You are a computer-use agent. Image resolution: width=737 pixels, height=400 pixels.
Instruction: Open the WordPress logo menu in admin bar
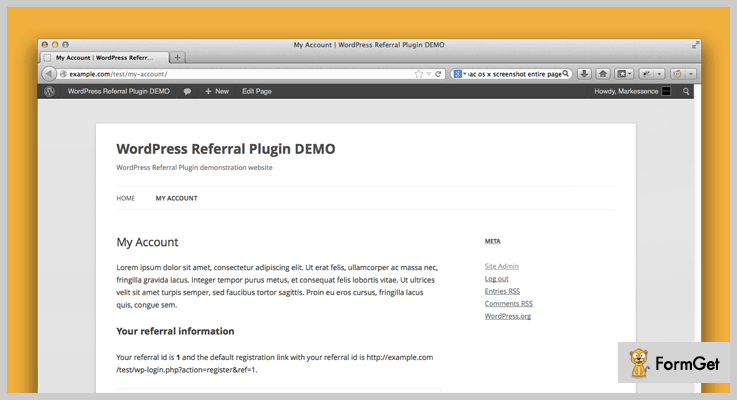click(x=49, y=91)
